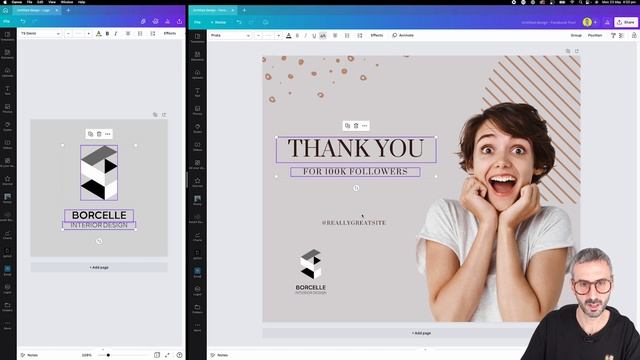Duplicate the selected THANK YOU text group
The height and width of the screenshot is (360, 640).
pyautogui.click(x=347, y=126)
